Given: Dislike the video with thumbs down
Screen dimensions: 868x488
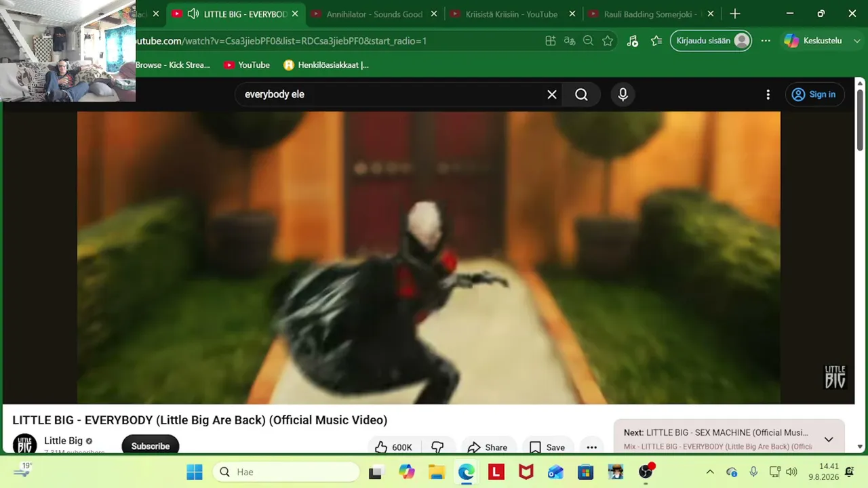Looking at the screenshot, I should tap(438, 447).
